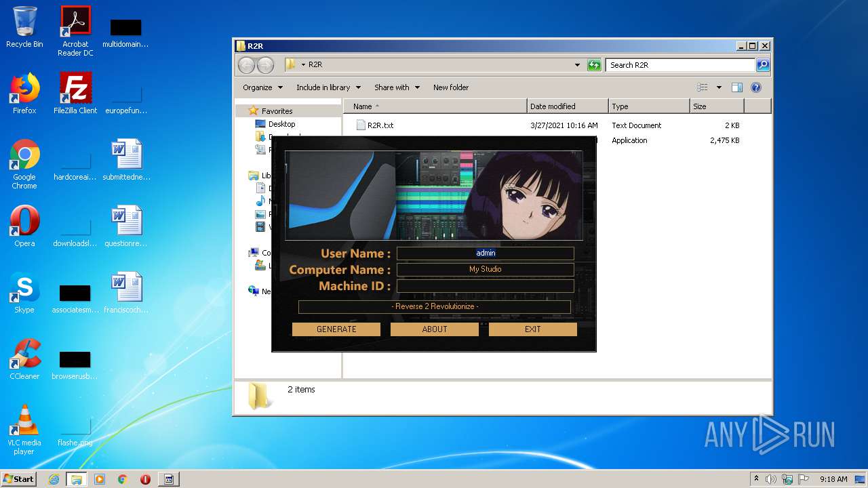The height and width of the screenshot is (488, 868).
Task: Open the media player taskbar icon
Action: [100, 479]
